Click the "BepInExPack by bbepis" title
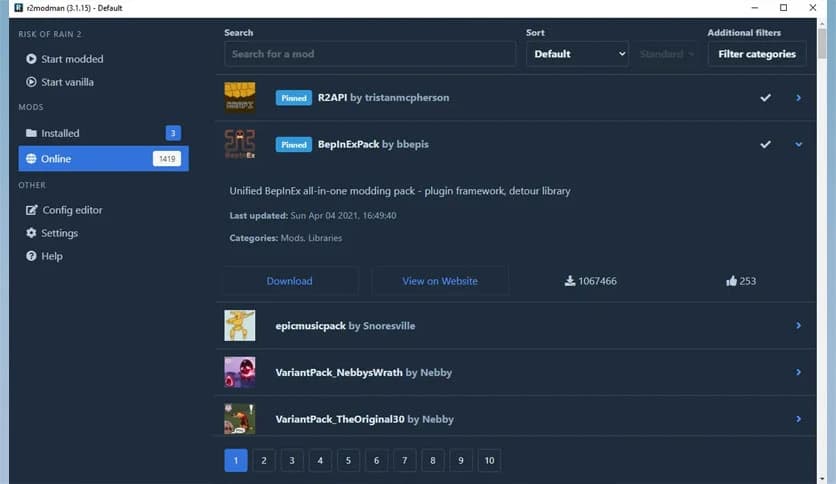836x484 pixels. [x=373, y=144]
